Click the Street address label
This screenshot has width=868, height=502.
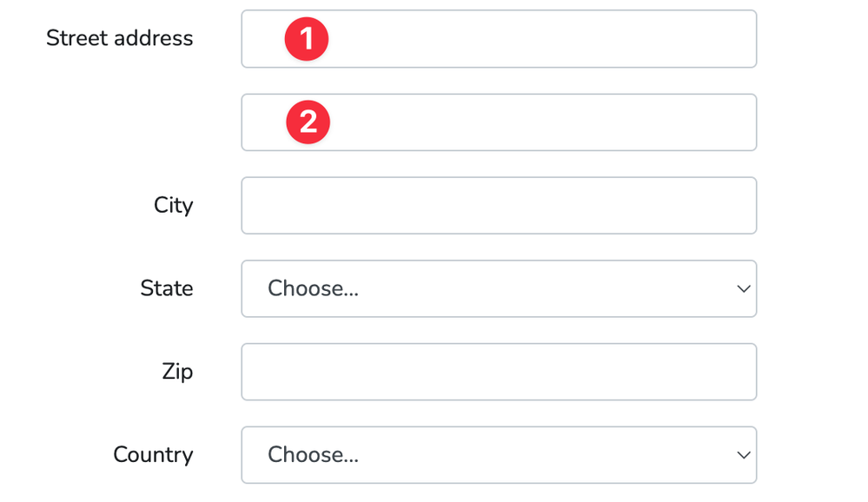[x=119, y=38]
